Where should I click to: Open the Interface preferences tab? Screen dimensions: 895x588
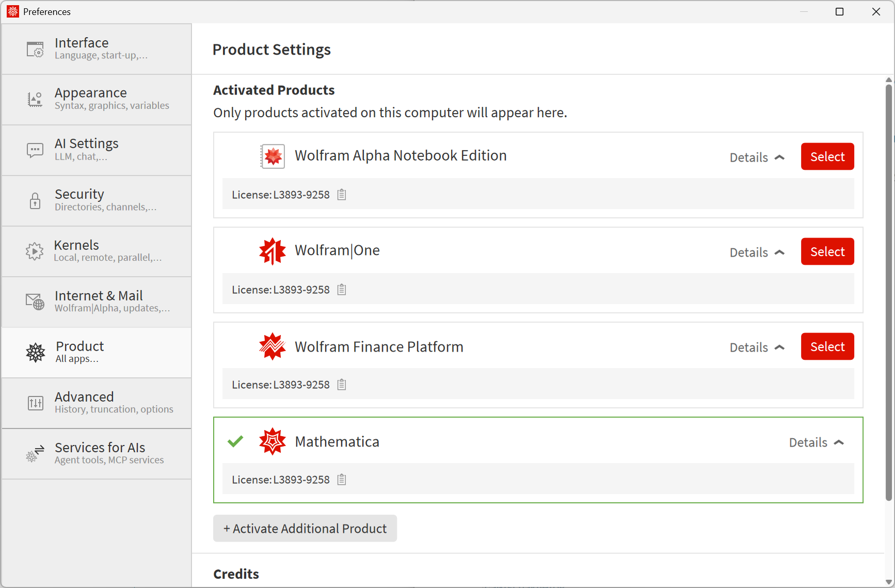(97, 49)
